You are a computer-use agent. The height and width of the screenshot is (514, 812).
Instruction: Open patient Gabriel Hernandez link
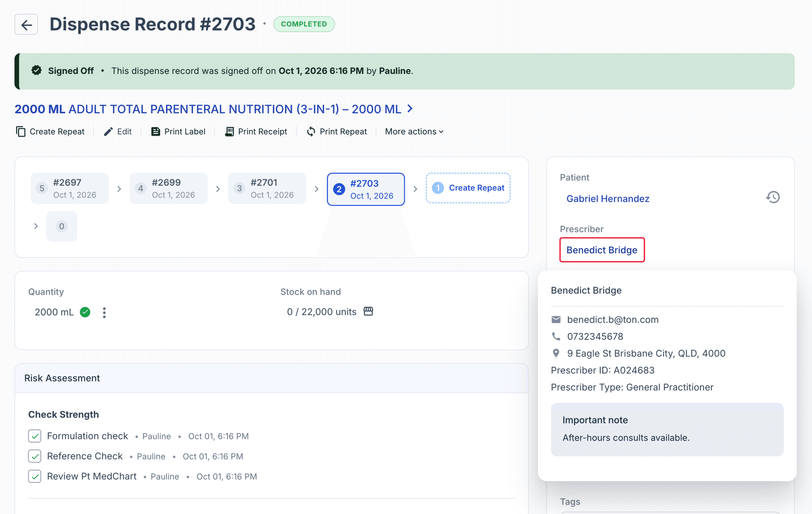click(608, 198)
